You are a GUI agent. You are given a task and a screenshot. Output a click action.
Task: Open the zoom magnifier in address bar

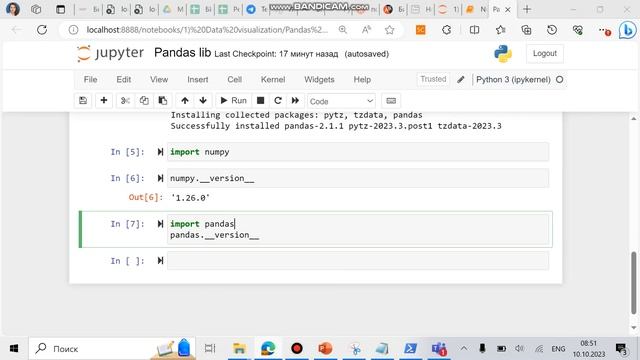click(343, 30)
